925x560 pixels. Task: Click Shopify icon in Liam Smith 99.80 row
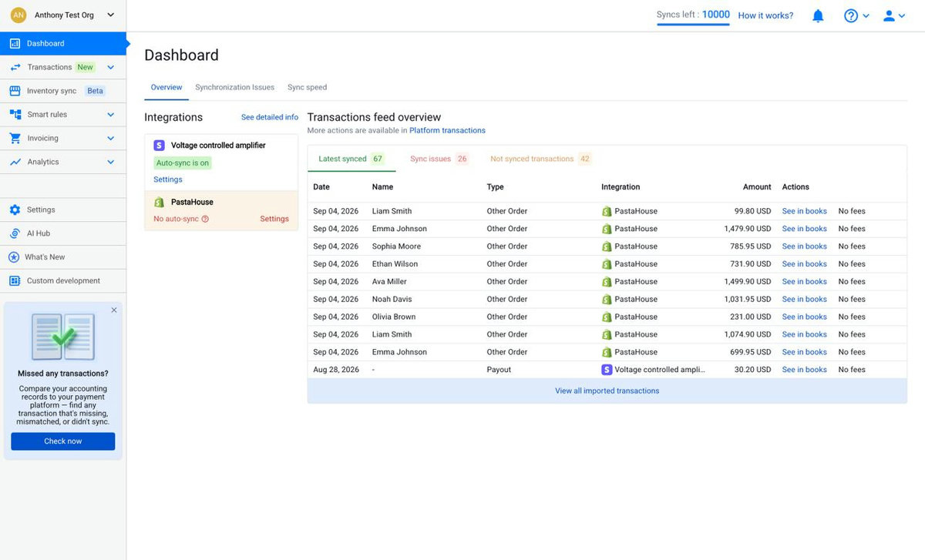click(x=607, y=211)
